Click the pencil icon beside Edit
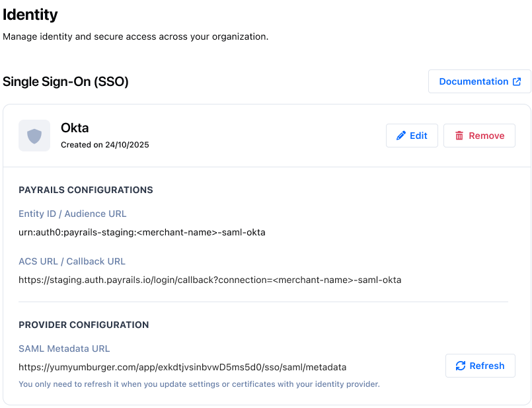 (x=401, y=136)
